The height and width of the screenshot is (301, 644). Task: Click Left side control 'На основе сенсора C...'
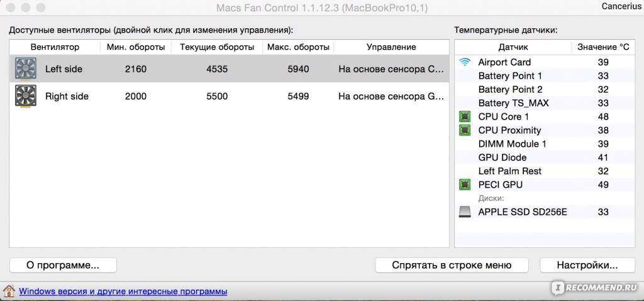click(391, 69)
